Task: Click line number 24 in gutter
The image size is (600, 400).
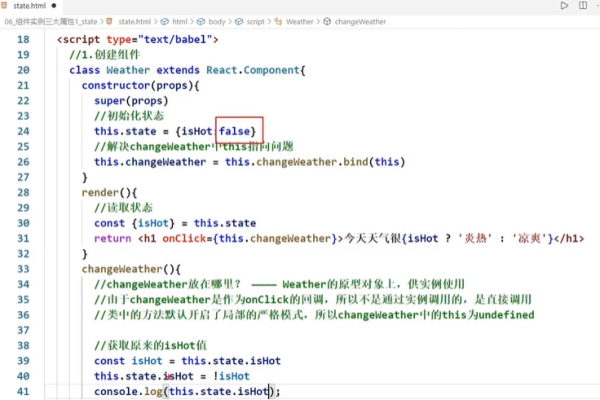Action: pos(23,131)
